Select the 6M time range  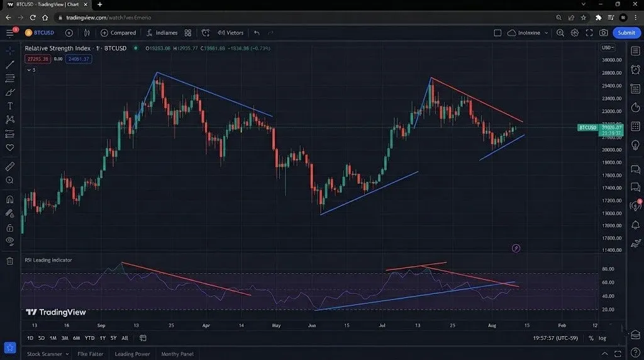76,338
